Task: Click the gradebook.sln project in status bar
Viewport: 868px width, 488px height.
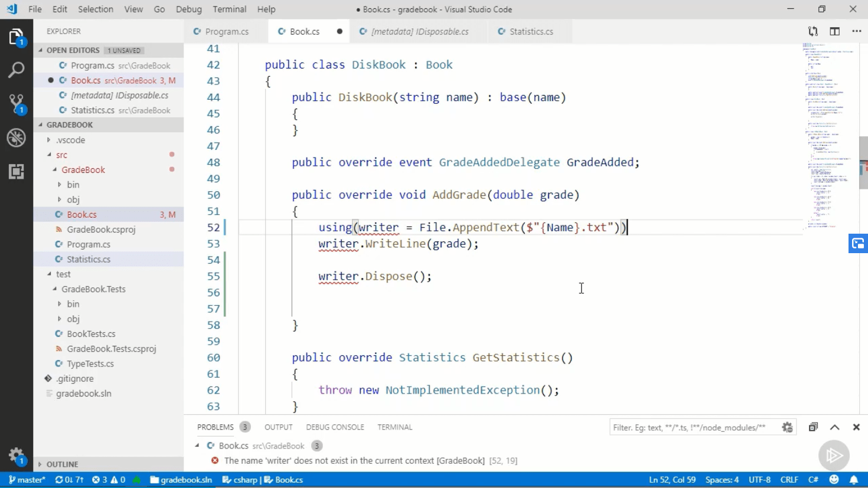Action: pos(181,480)
